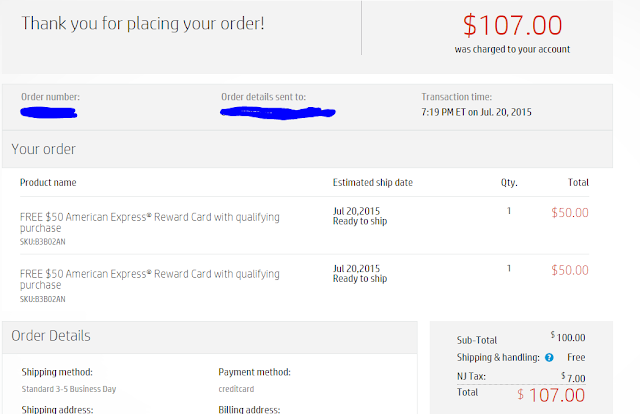
Task: Click the Product name column header
Action: 48,183
